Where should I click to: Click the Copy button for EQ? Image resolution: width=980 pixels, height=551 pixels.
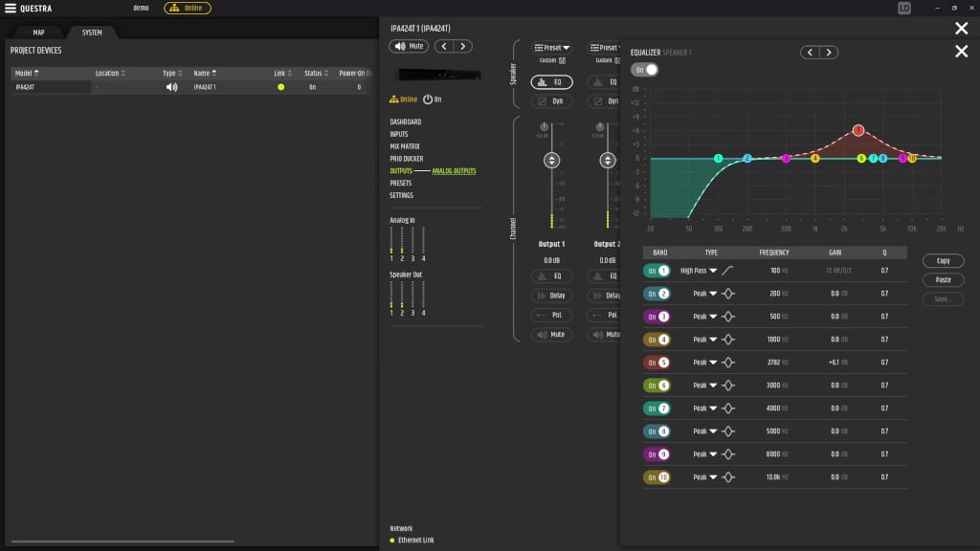pyautogui.click(x=943, y=261)
